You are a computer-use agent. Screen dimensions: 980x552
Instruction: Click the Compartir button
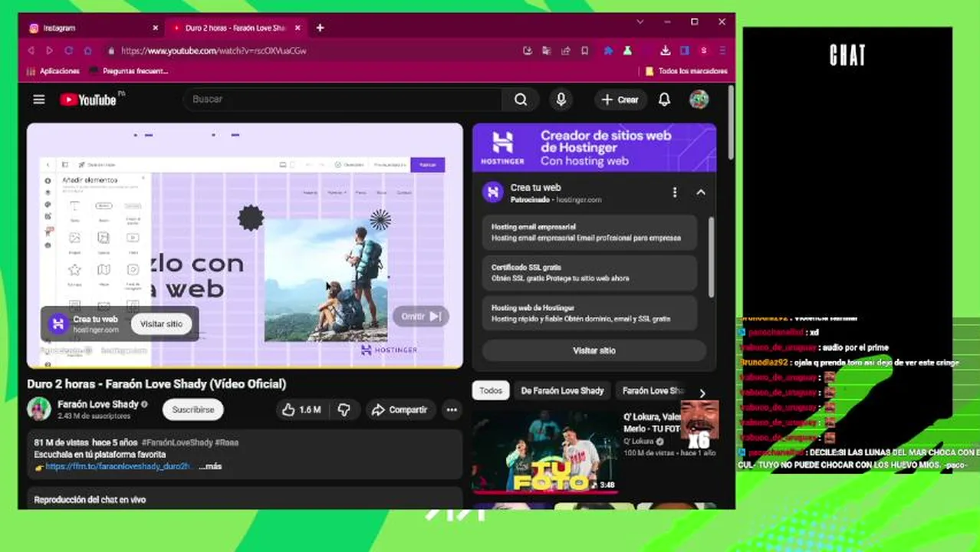(400, 410)
